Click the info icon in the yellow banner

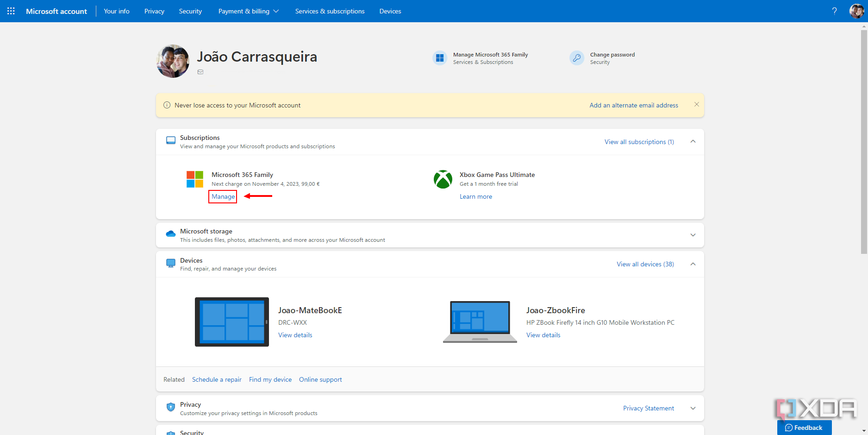(167, 105)
